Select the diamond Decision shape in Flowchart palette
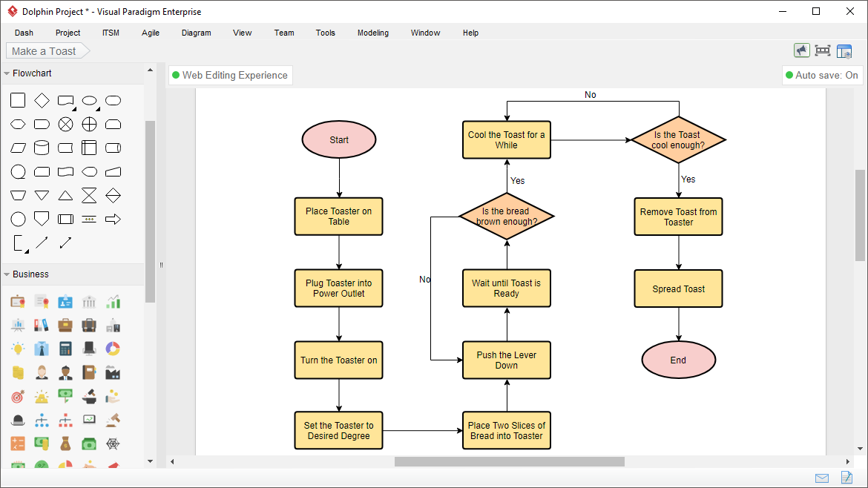This screenshot has width=868, height=488. click(42, 100)
